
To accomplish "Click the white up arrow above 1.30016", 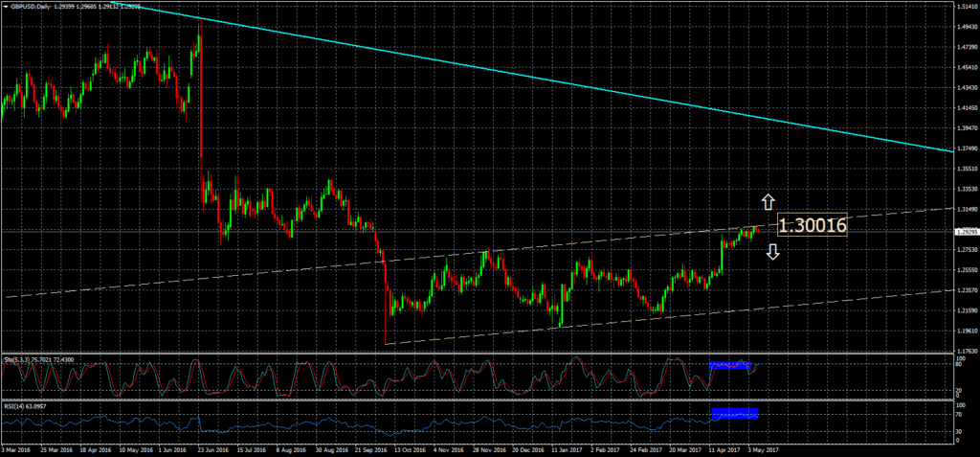I will tap(767, 201).
